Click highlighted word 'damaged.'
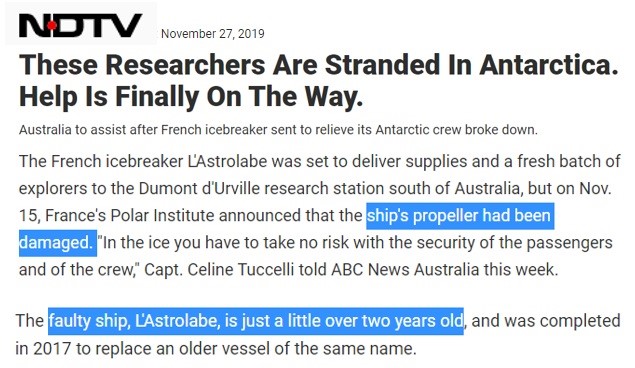 (58, 243)
